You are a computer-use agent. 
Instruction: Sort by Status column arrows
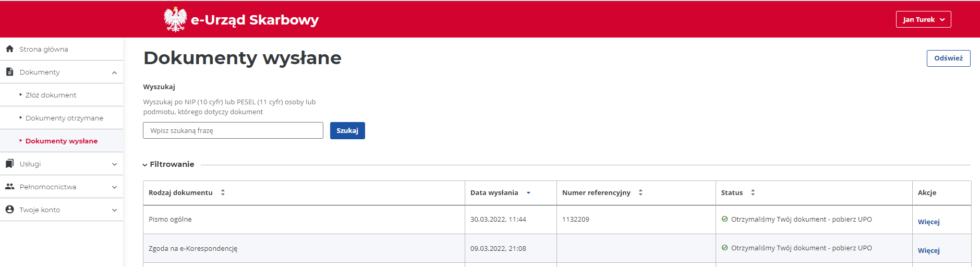pyautogui.click(x=753, y=192)
